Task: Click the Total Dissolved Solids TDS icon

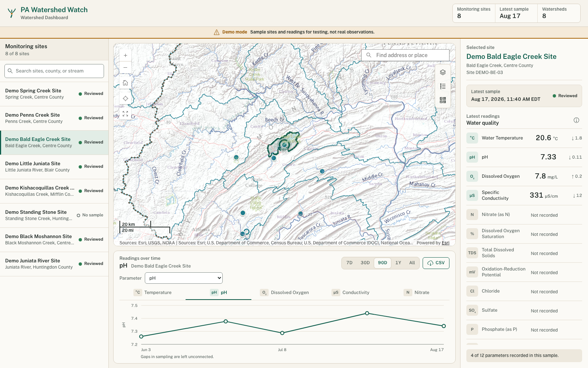Action: coord(472,253)
